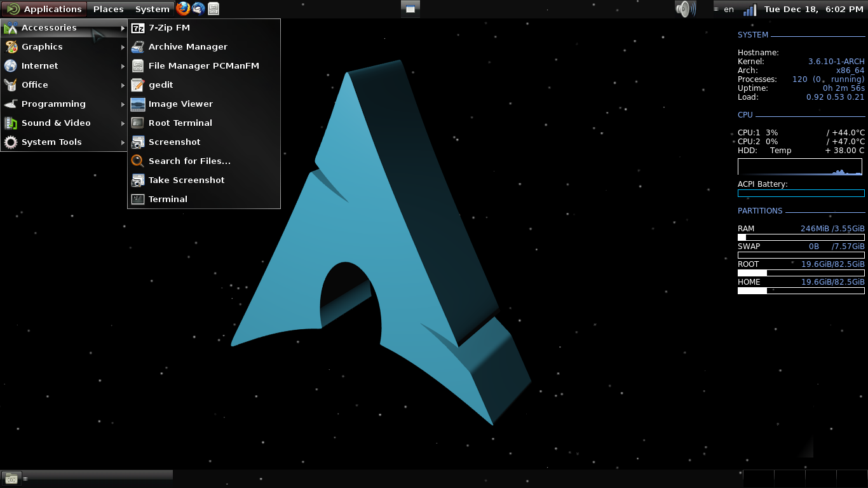Launch the gedit text editor
Viewport: 868px width, 488px height.
pos(204,85)
